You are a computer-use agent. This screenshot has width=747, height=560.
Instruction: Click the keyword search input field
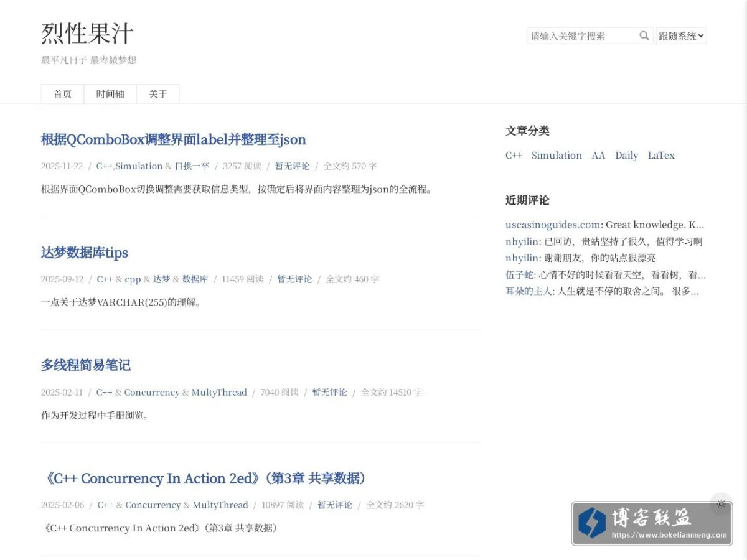pyautogui.click(x=582, y=36)
